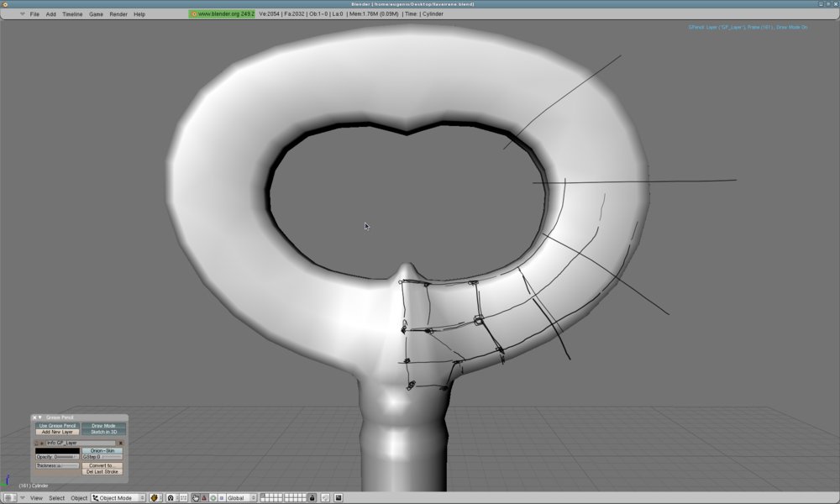
Task: Open the window type selector icon
Action: pyautogui.click(x=10, y=497)
